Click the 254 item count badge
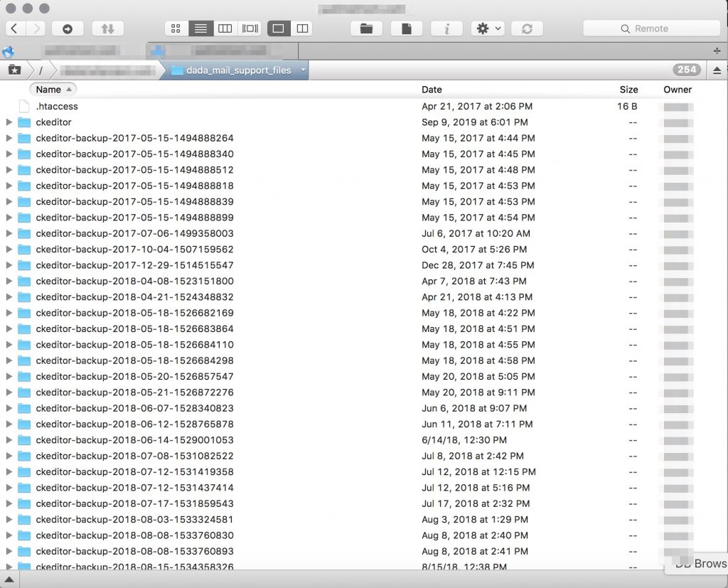The image size is (728, 588). [x=687, y=70]
